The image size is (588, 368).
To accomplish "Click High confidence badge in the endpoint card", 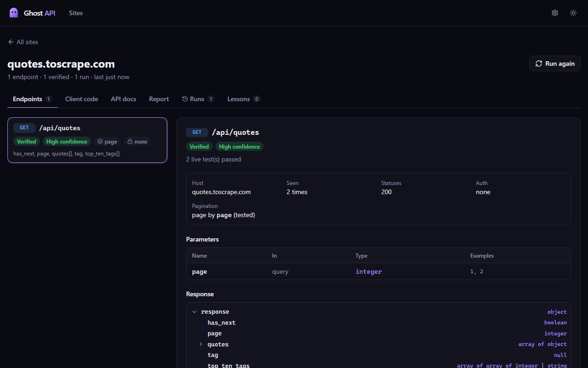I will pyautogui.click(x=67, y=142).
